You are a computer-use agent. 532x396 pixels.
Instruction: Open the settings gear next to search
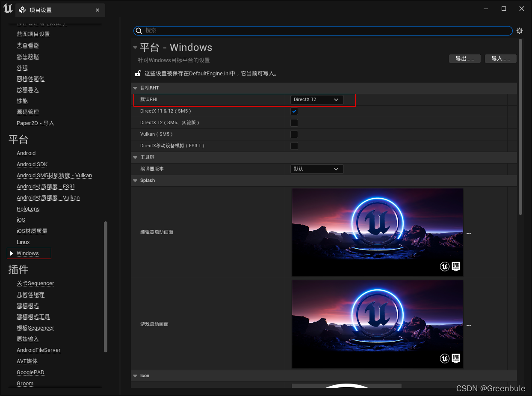(x=520, y=31)
